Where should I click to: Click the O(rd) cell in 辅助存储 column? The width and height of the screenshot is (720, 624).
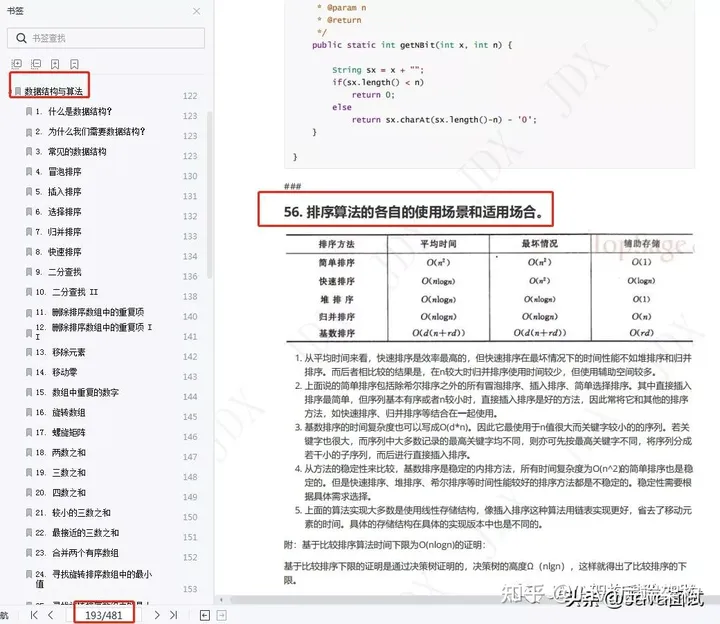click(641, 332)
